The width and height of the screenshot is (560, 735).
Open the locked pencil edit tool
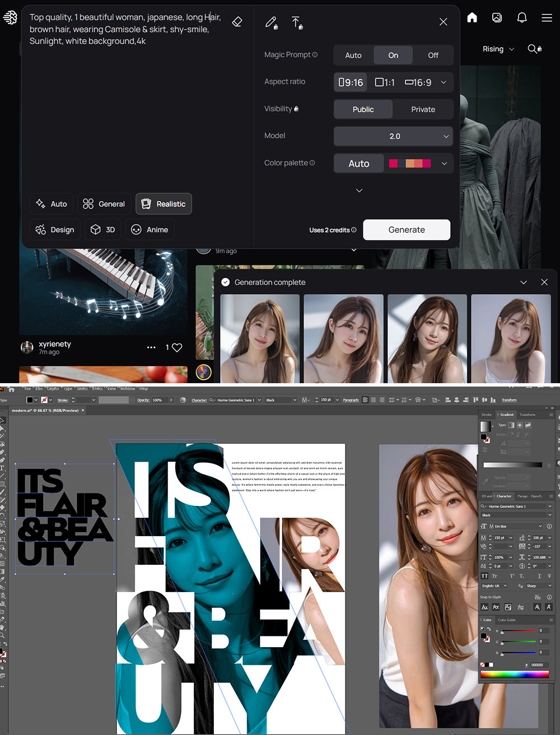click(x=272, y=22)
